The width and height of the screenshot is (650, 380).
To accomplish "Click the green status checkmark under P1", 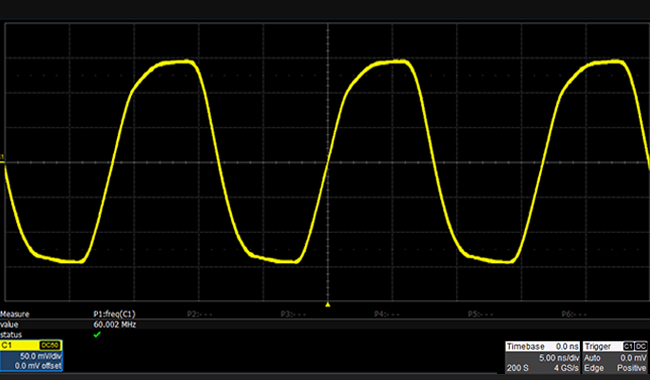I will coord(97,334).
